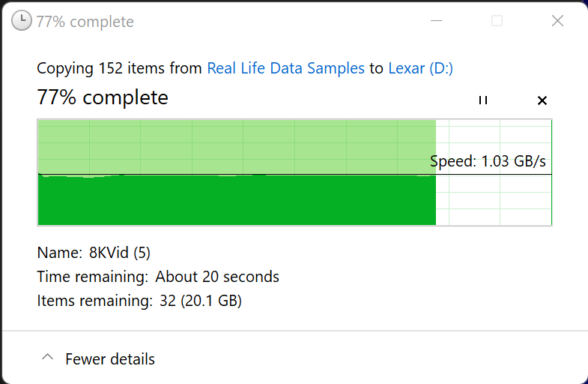Open the Lexar (D:) destination drive
Image resolution: width=588 pixels, height=384 pixels.
point(420,68)
